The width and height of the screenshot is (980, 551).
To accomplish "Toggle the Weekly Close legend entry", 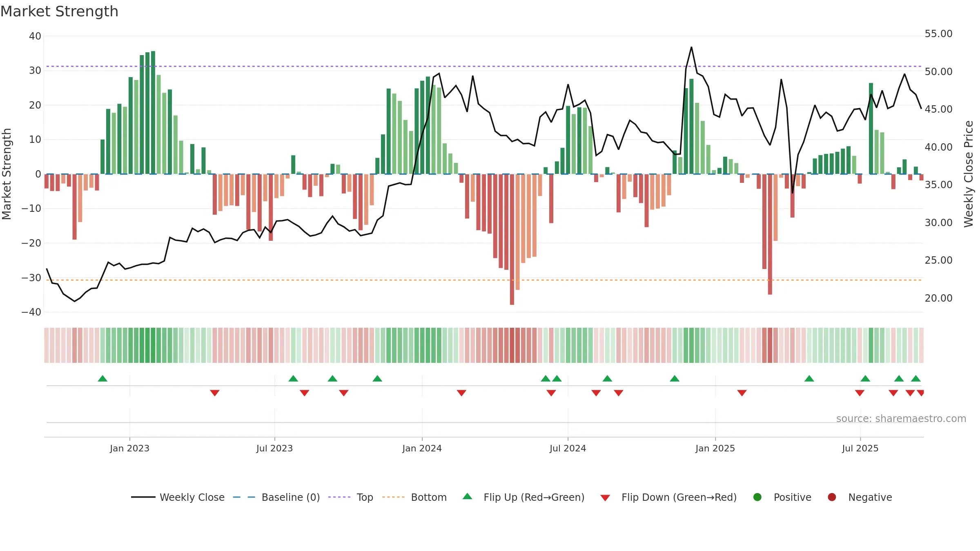I will [178, 497].
